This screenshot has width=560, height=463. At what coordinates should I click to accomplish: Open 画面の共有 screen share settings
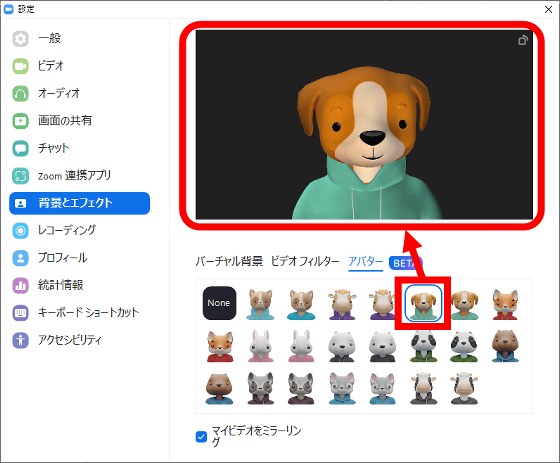(x=79, y=121)
